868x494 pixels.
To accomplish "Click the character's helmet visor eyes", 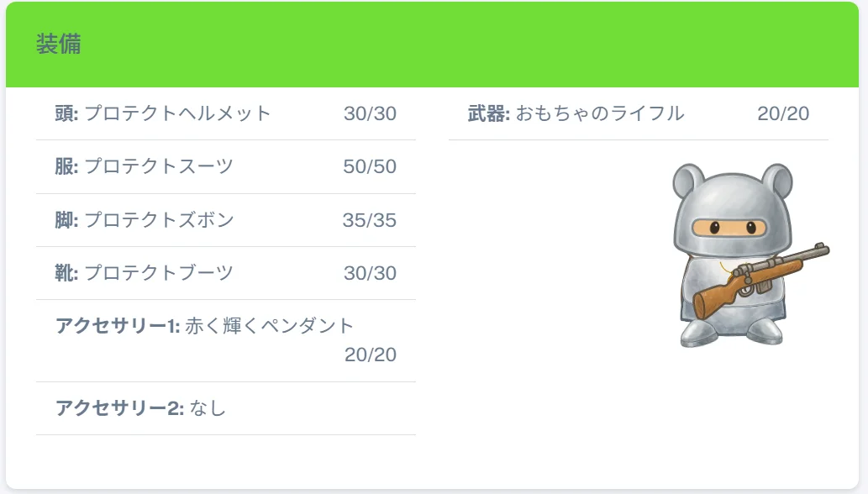I will [x=729, y=228].
